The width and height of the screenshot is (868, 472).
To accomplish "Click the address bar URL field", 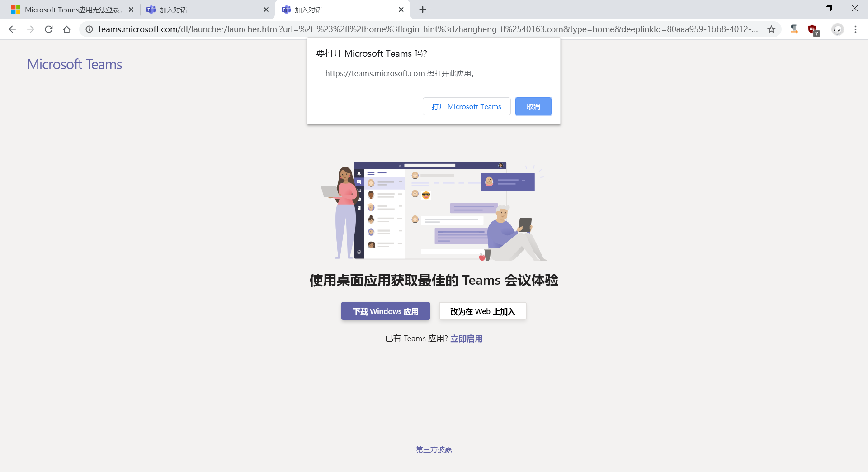I will (428, 29).
